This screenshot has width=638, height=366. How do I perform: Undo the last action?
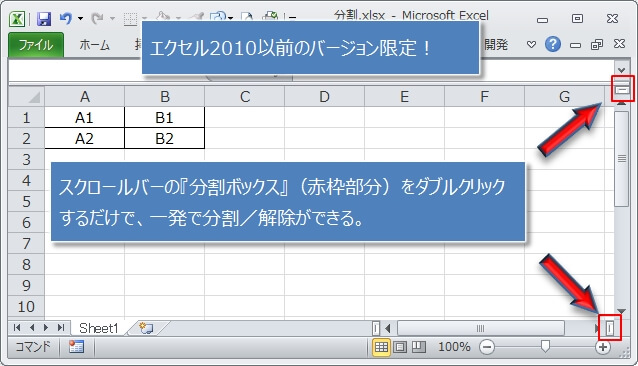coord(66,18)
